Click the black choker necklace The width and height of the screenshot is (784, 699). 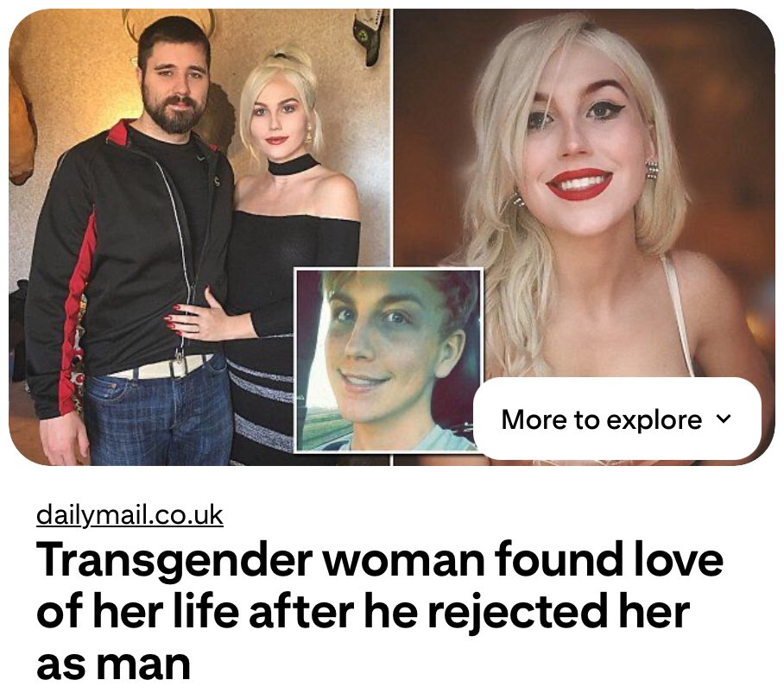(x=293, y=164)
